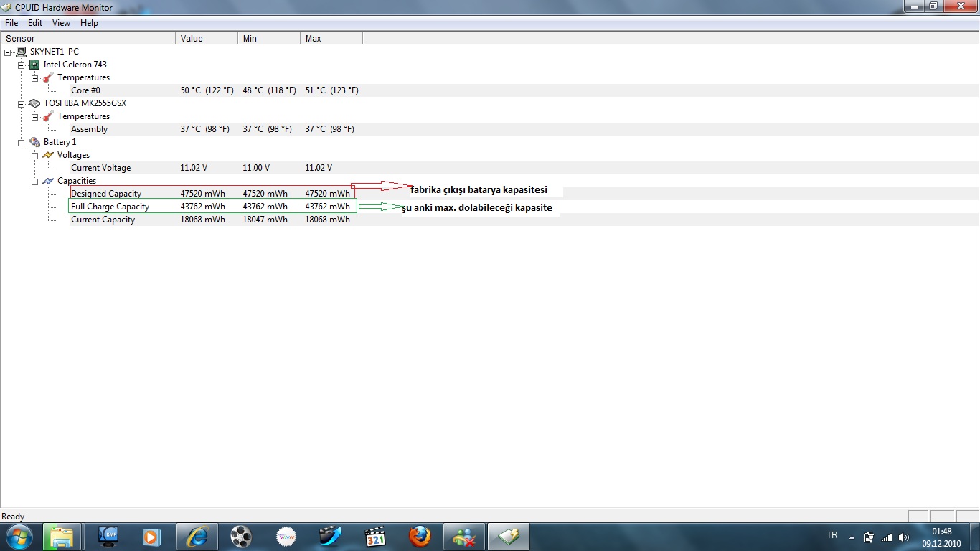Click the Intel Celeron 743 CPU icon
The width and height of the screenshot is (980, 551).
coord(34,65)
